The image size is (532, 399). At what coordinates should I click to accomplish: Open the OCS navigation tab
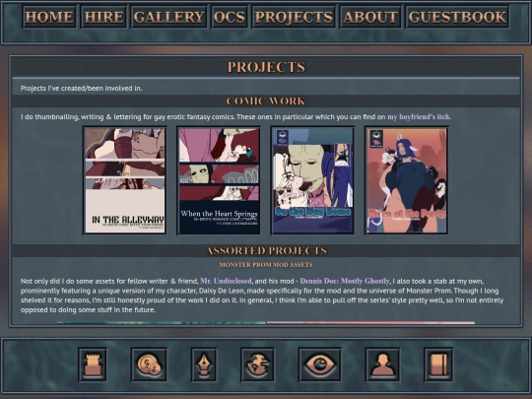(x=230, y=17)
